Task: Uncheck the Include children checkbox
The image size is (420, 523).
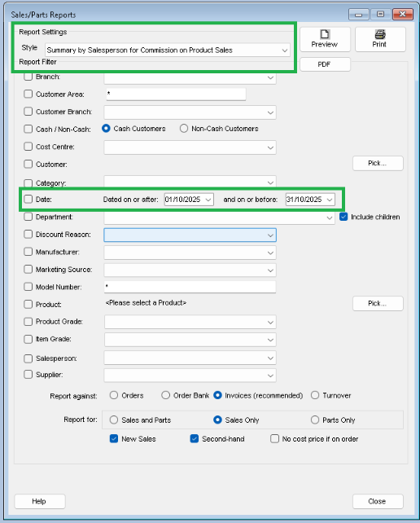Action: pyautogui.click(x=343, y=217)
